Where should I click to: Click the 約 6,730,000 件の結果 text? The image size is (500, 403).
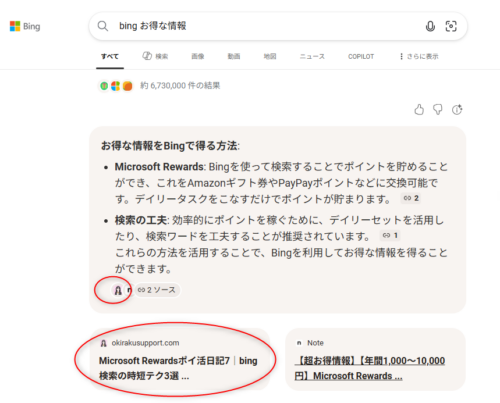[180, 86]
